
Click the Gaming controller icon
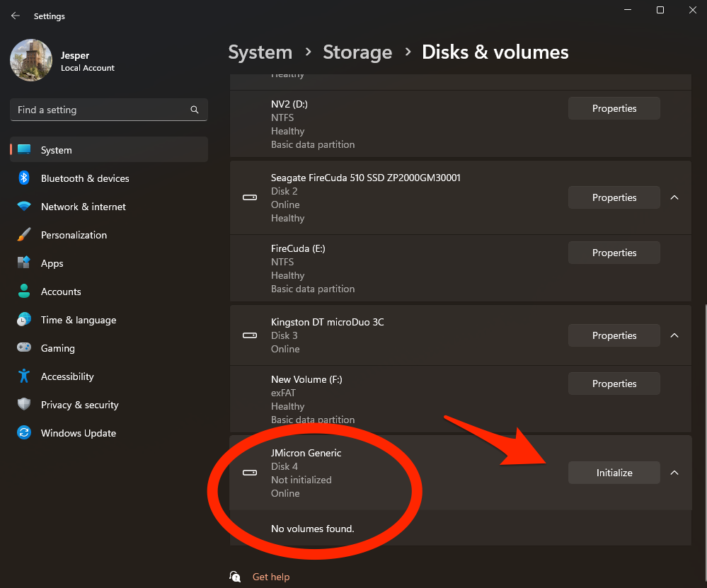[x=24, y=347]
